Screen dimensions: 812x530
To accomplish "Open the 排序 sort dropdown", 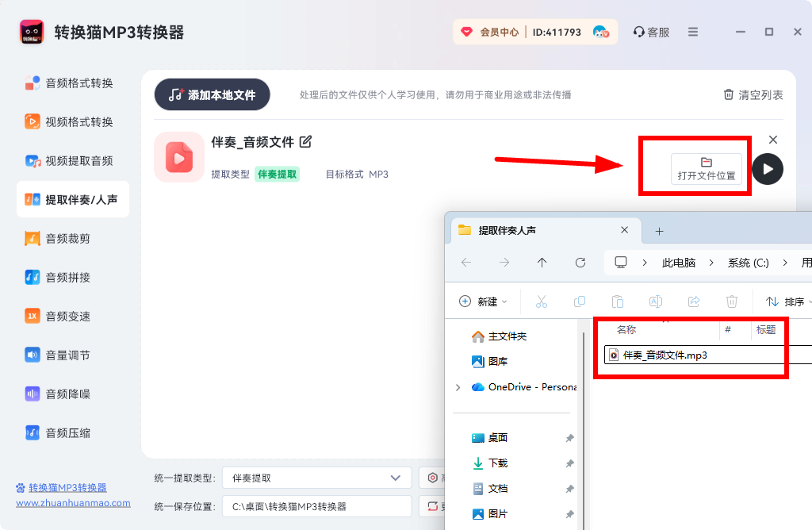I will coord(787,301).
